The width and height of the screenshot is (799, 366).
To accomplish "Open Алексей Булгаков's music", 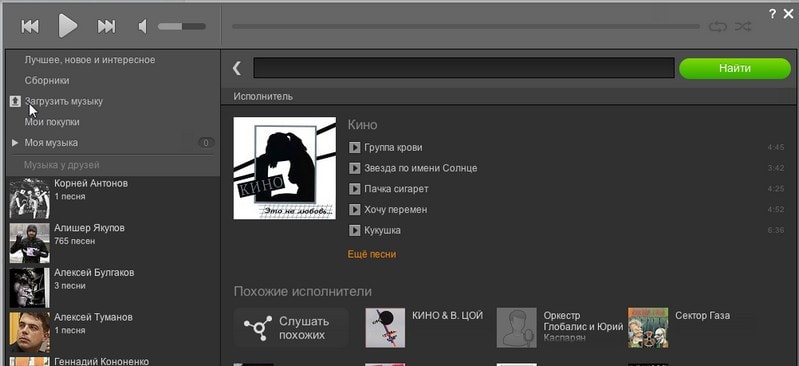I will [x=94, y=273].
